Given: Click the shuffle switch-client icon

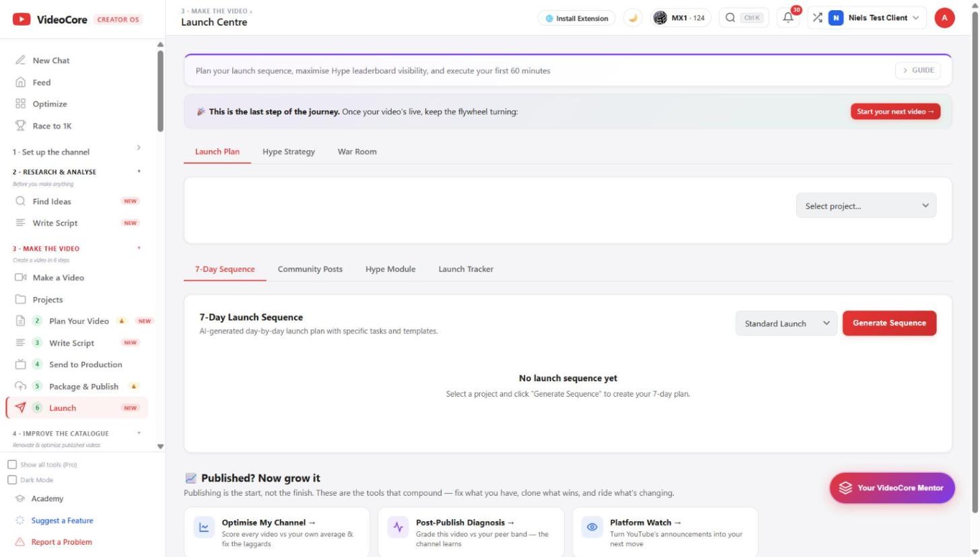Looking at the screenshot, I should [x=817, y=18].
